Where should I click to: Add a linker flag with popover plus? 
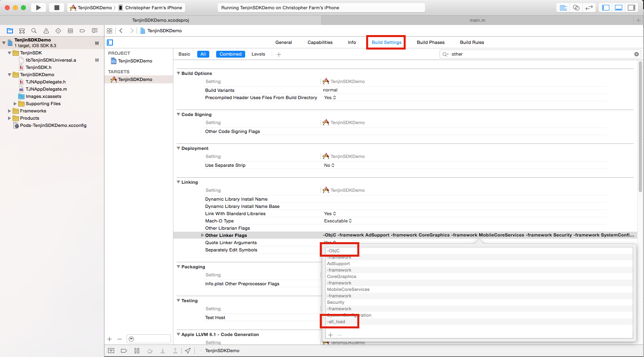[x=330, y=335]
